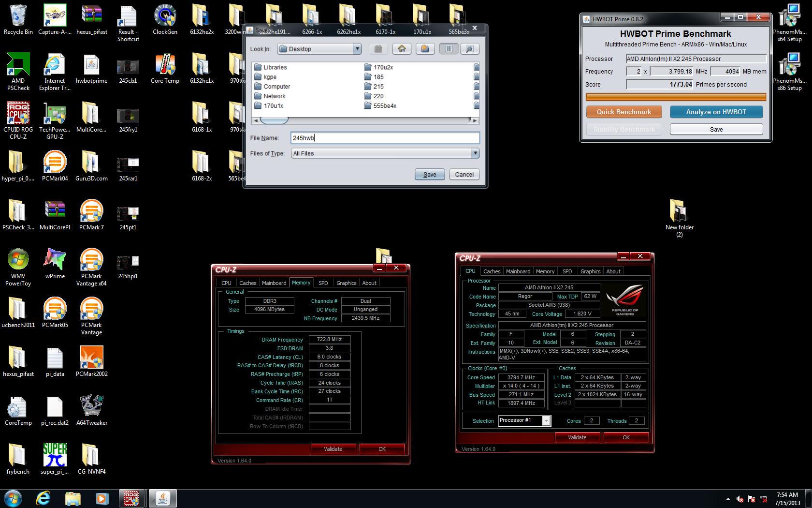Click the ROG CPU-Z taskbar button
Screen dimensions: 812x508
131,498
